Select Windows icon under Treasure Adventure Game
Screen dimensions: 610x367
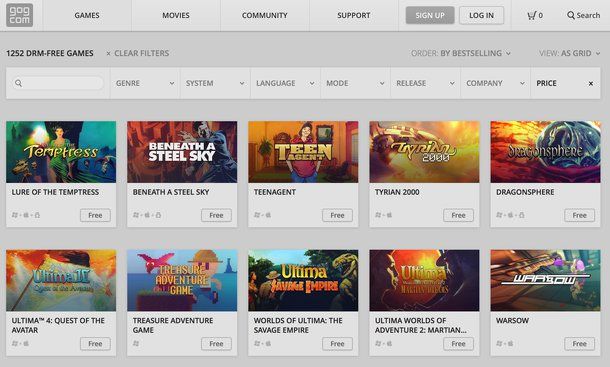136,343
